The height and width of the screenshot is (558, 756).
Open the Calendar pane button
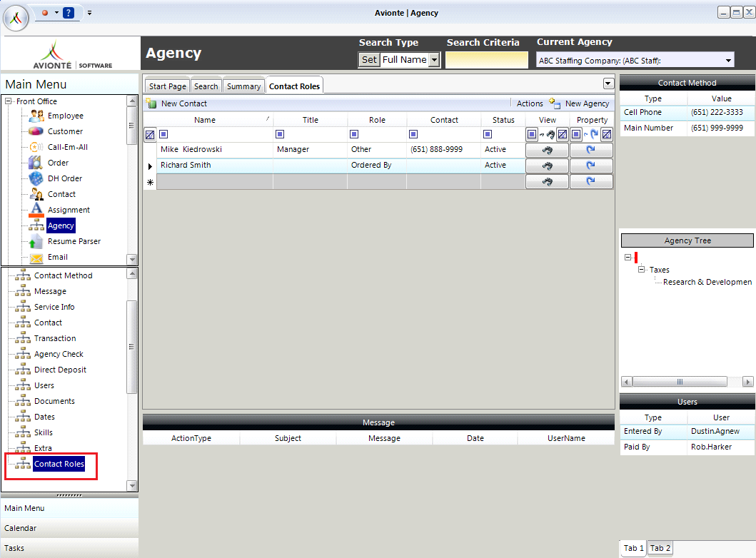point(69,528)
